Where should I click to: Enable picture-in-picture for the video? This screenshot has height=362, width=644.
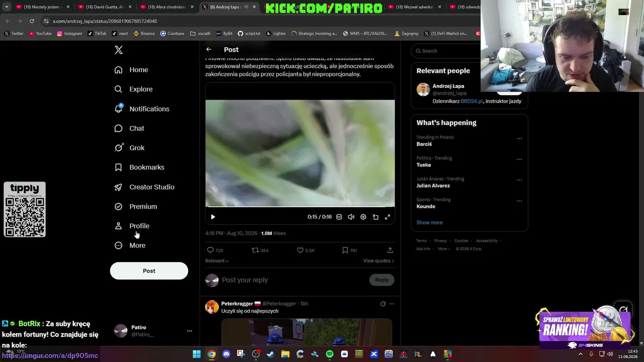(x=375, y=217)
